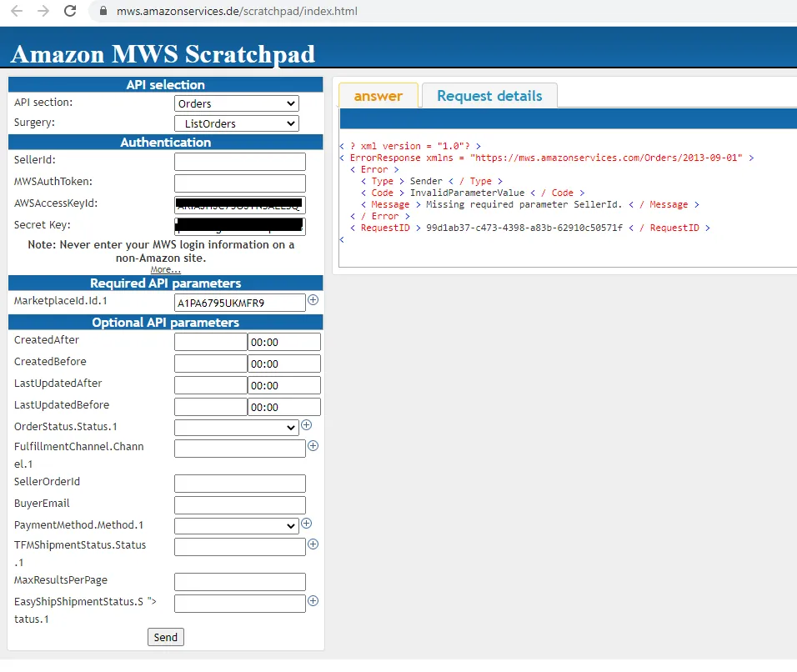The image size is (797, 672).
Task: Switch to the answer tab
Action: 378,96
